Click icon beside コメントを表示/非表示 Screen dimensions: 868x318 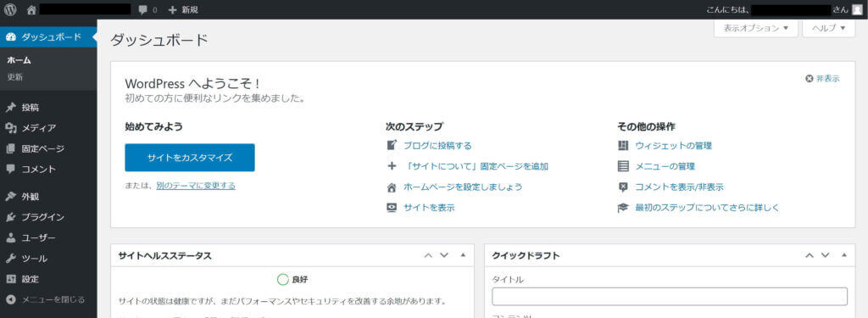pyautogui.click(x=623, y=187)
